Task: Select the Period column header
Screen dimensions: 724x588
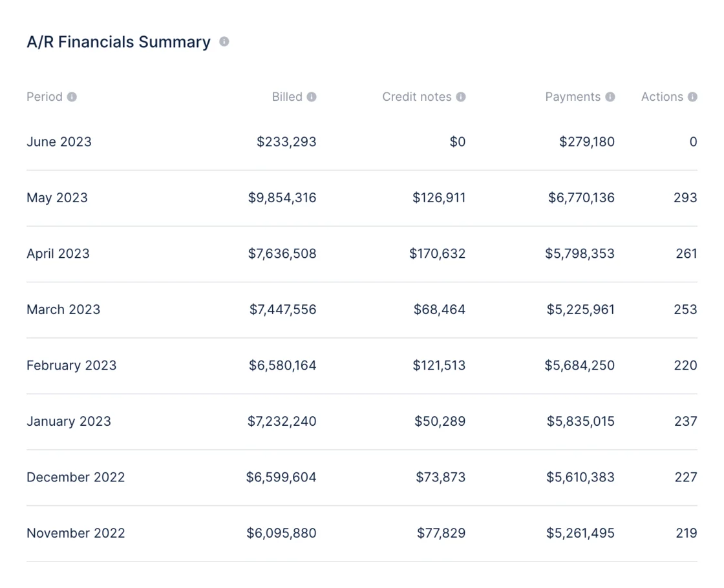Action: 45,97
